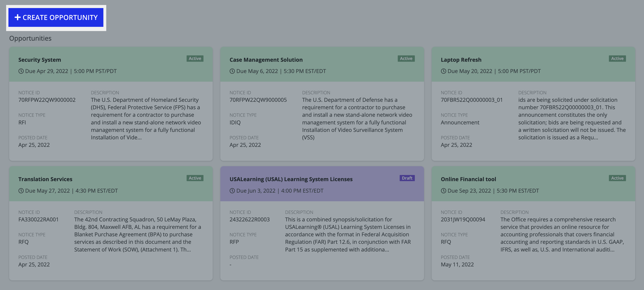Open the Online Financial tool title
This screenshot has height=290, width=644.
[468, 179]
